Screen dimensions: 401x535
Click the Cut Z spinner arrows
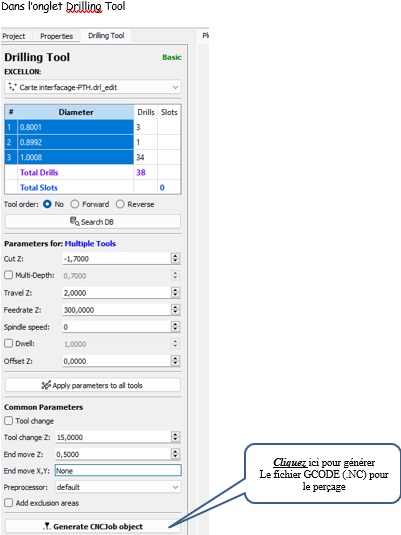pyautogui.click(x=175, y=258)
